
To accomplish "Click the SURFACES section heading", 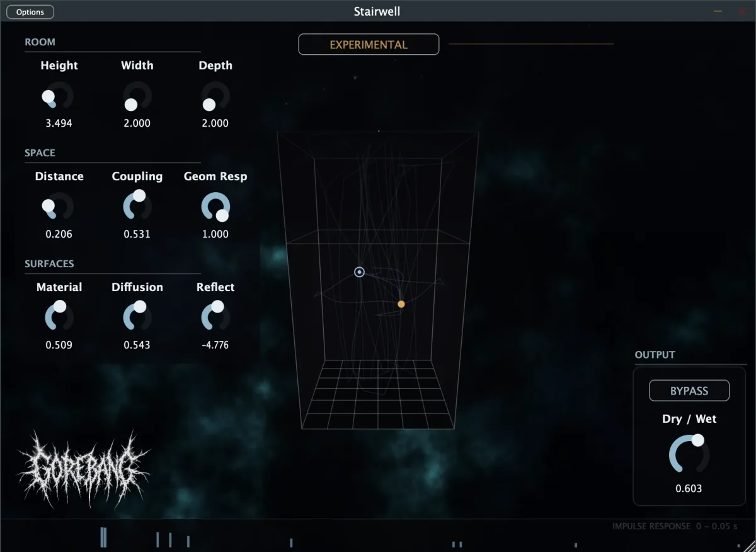I will [49, 264].
